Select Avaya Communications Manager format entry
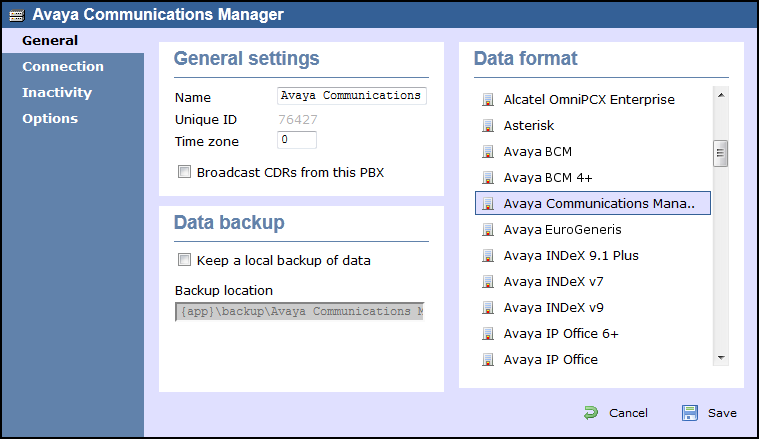Image resolution: width=759 pixels, height=439 pixels. point(593,203)
